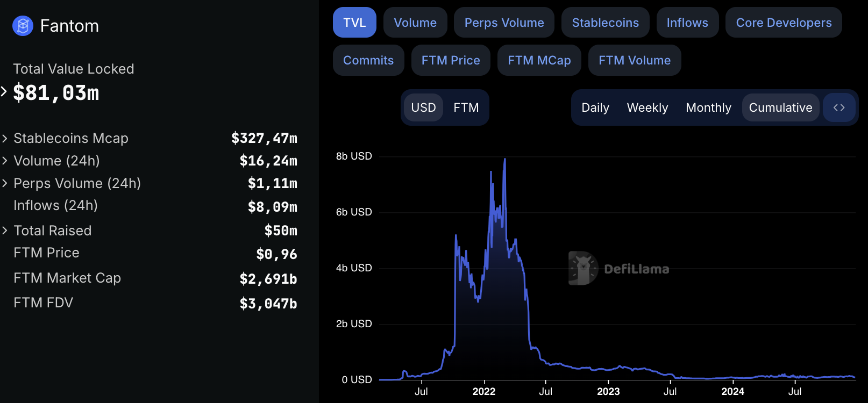Click the 4b USD y-axis label
The height and width of the screenshot is (403, 868).
pos(354,268)
